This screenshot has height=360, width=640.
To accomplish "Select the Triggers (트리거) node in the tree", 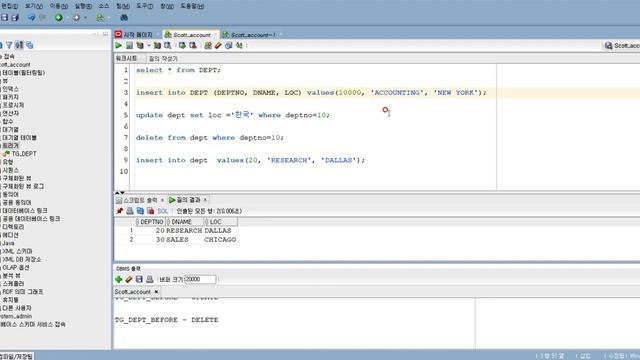I will click(x=11, y=146).
